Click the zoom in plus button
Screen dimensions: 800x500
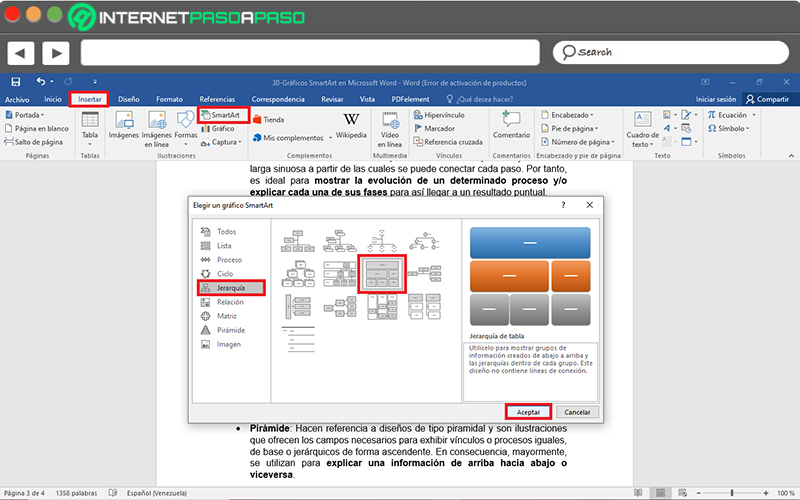(x=766, y=493)
